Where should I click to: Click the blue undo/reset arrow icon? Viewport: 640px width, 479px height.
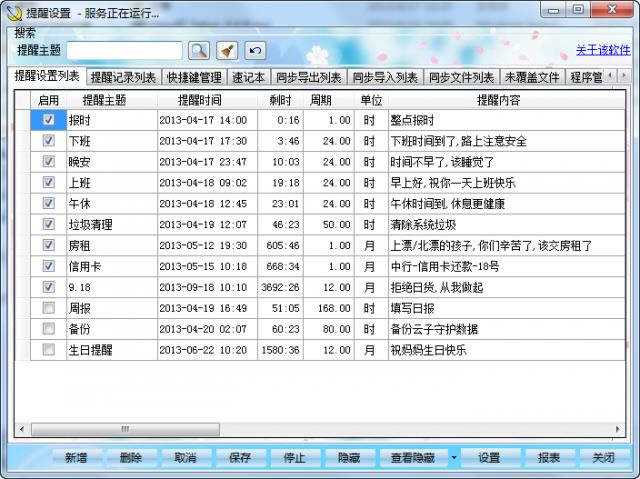click(x=256, y=50)
